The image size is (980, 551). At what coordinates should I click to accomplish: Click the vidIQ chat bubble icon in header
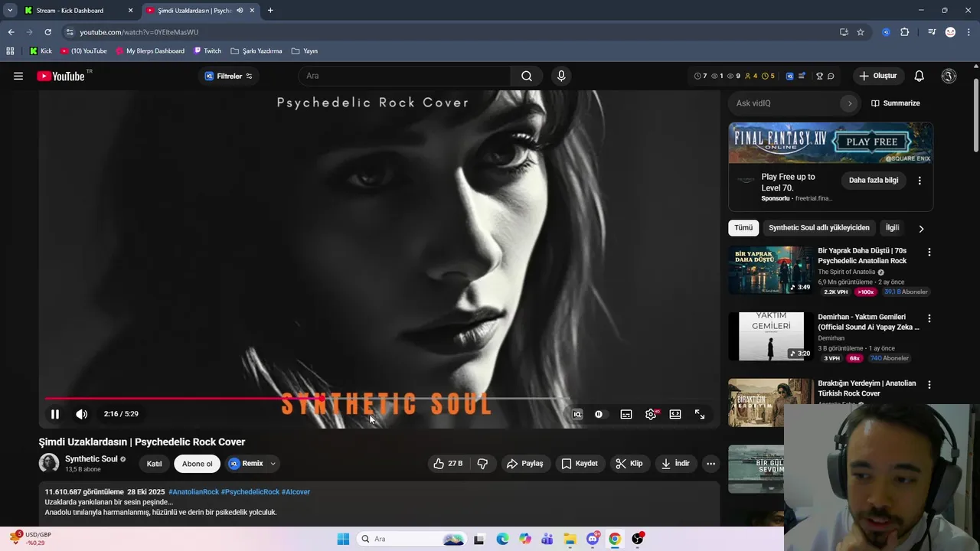[x=831, y=76]
